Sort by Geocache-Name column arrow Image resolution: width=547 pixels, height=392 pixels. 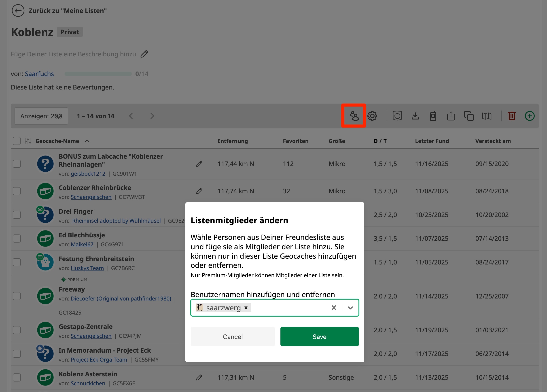point(87,141)
